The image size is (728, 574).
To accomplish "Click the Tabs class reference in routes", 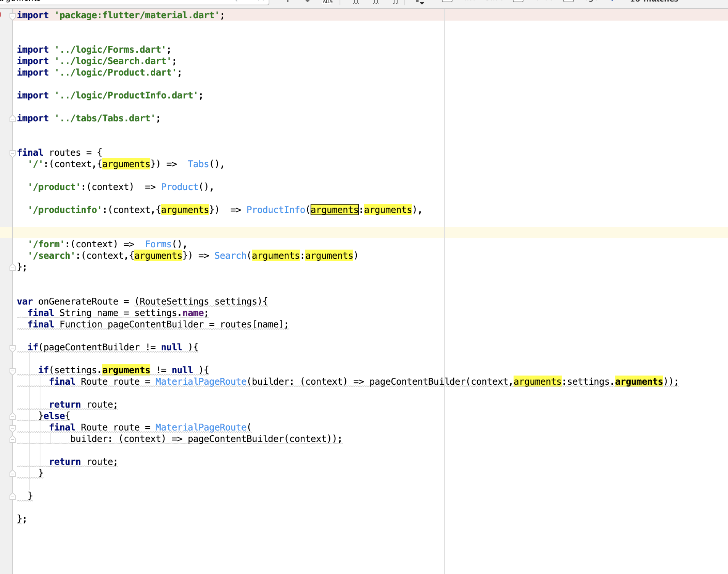I will point(198,164).
